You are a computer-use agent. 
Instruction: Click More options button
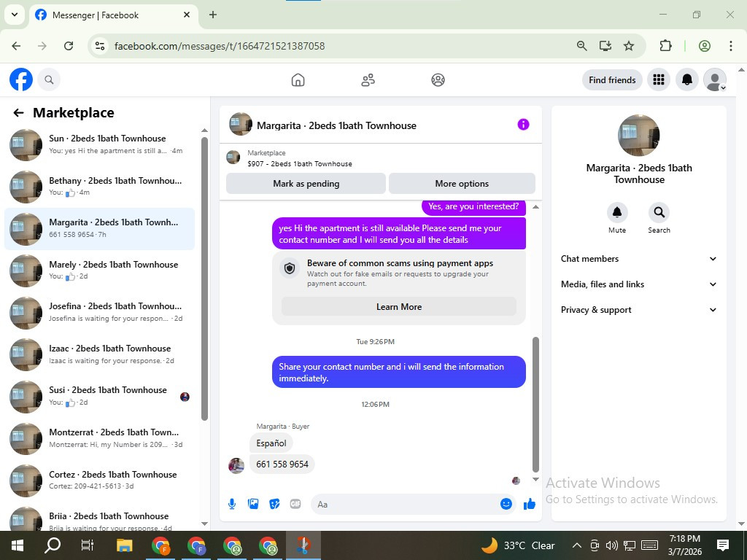point(462,183)
